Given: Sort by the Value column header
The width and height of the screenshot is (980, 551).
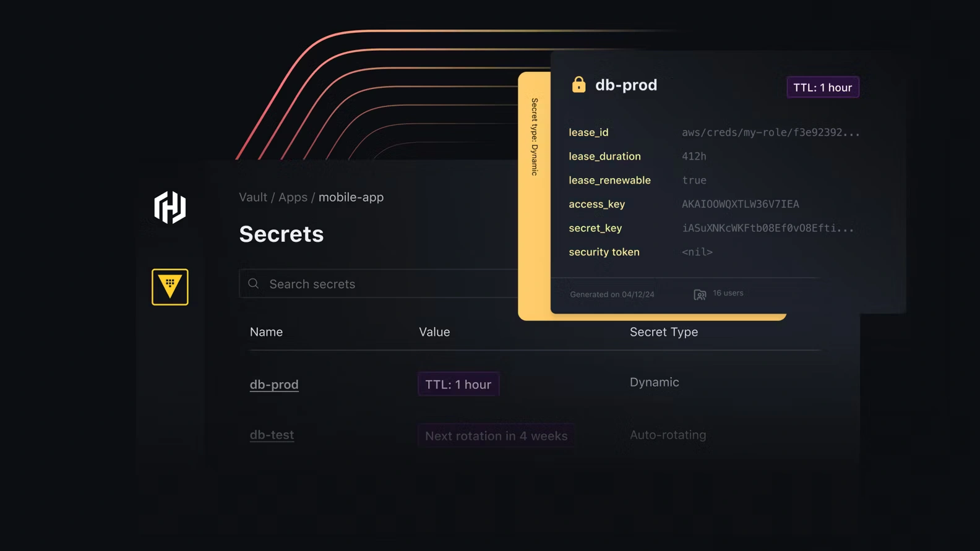Looking at the screenshot, I should (434, 332).
